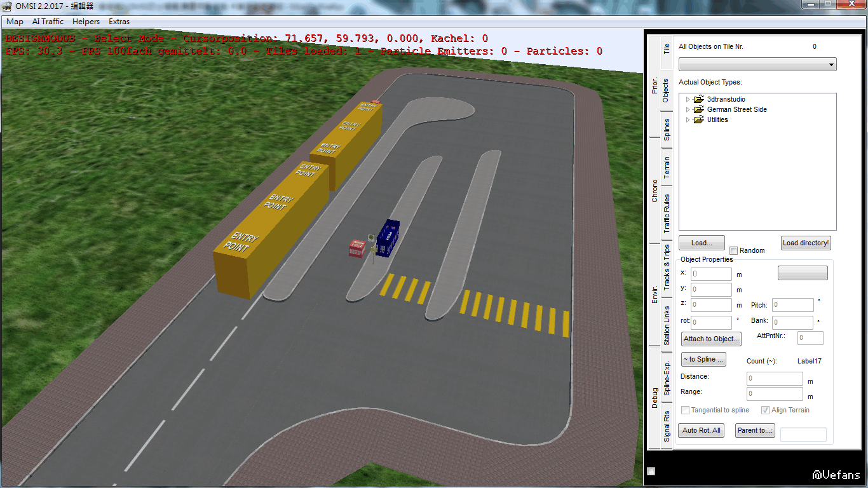Viewport: 868px width, 488px height.
Task: Open the Traffic Rules tab
Action: 667,213
